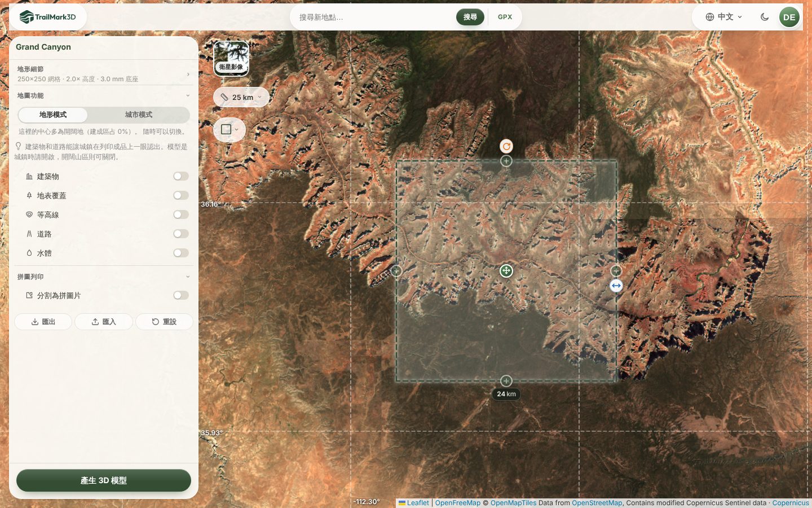Open the OpenStreetMap attribution link
The image size is (812, 508).
(x=597, y=503)
